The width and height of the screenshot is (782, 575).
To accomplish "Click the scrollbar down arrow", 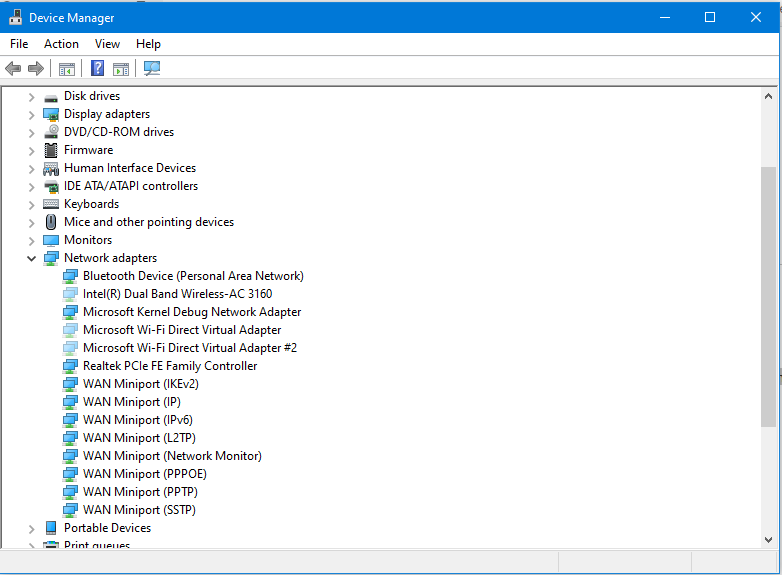I will coord(768,540).
